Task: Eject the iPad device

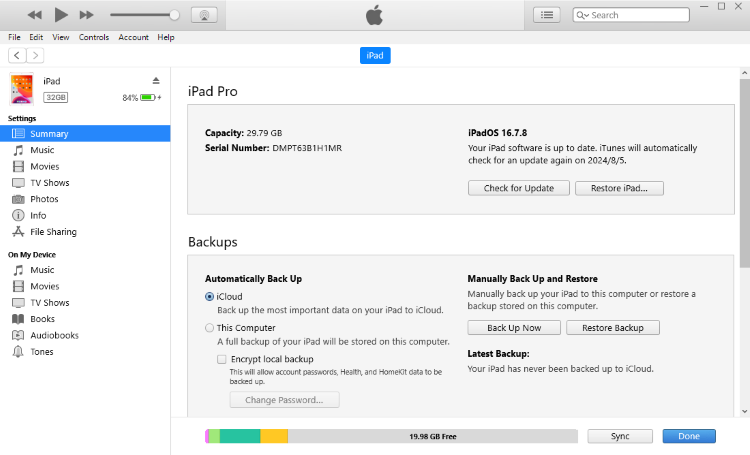Action: click(x=155, y=80)
